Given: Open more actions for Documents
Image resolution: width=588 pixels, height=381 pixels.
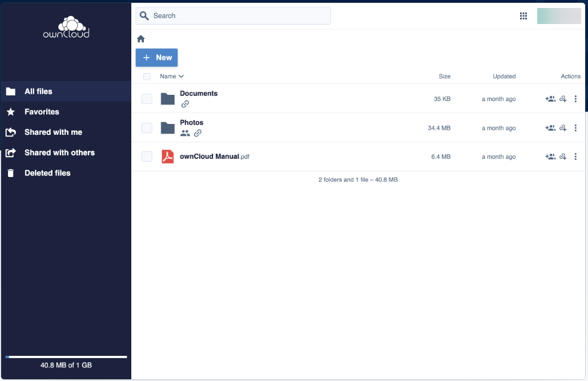Looking at the screenshot, I should click(x=575, y=99).
